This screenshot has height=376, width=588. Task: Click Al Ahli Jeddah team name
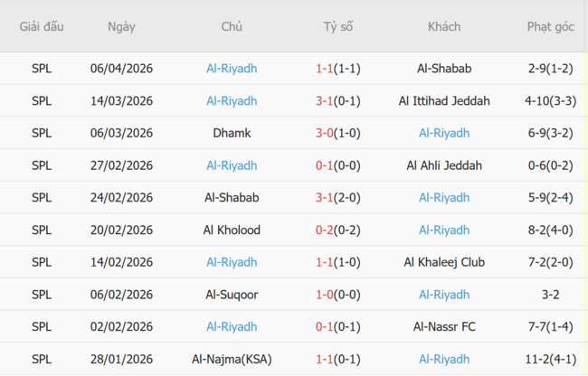point(444,165)
